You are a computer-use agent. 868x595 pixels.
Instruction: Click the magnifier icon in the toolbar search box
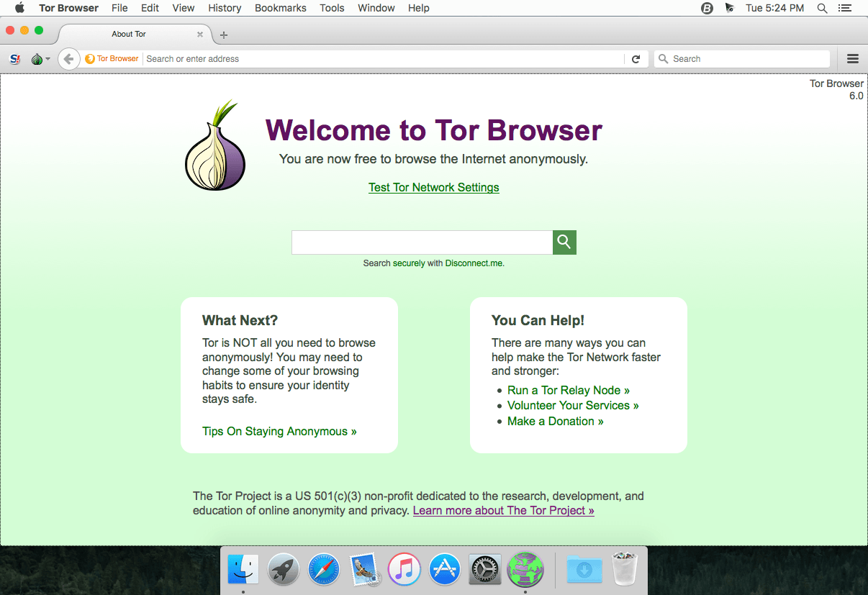[663, 59]
